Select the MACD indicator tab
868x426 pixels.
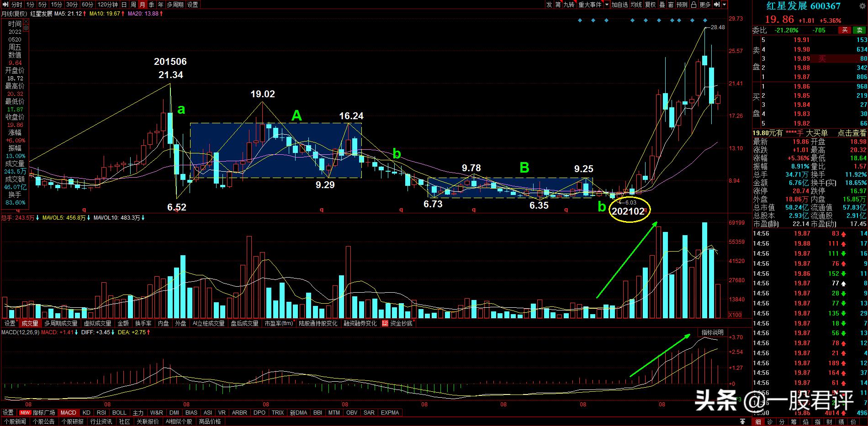click(69, 412)
